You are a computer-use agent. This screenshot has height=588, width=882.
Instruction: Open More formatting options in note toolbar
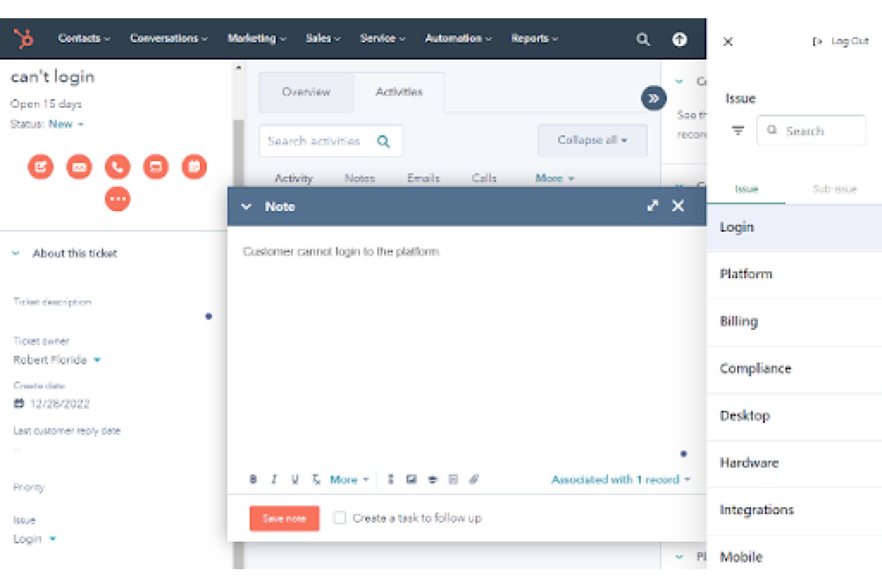click(x=349, y=479)
